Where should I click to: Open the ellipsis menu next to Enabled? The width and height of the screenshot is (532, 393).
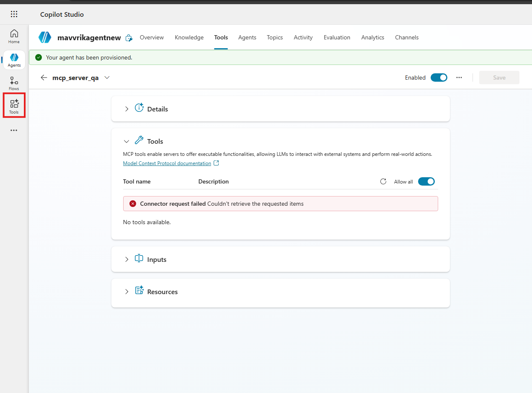click(459, 78)
